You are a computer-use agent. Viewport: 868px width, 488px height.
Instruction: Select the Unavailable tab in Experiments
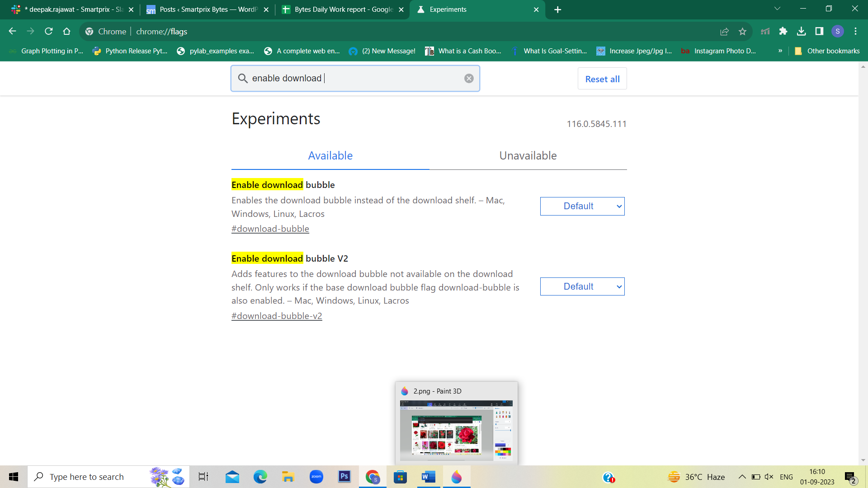click(528, 156)
